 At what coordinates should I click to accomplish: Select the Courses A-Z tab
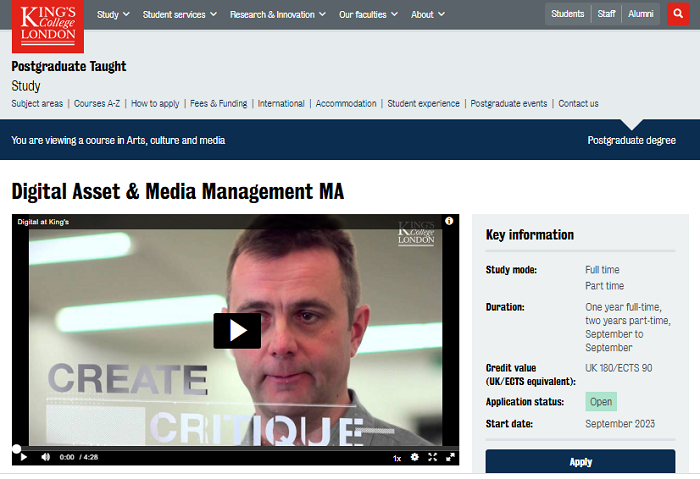point(97,103)
